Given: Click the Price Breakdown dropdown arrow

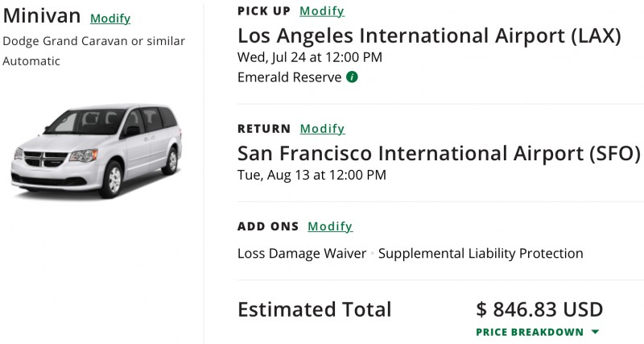Looking at the screenshot, I should click(x=595, y=332).
